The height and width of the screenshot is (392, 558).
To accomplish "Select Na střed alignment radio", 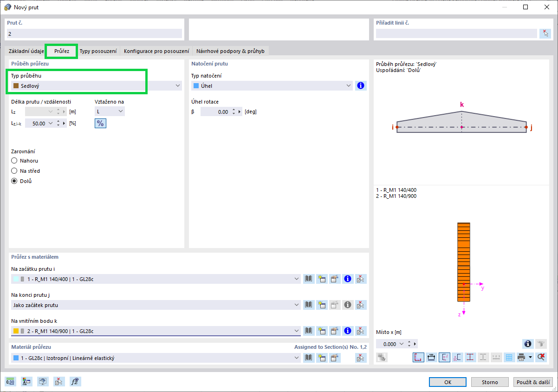I will click(14, 171).
